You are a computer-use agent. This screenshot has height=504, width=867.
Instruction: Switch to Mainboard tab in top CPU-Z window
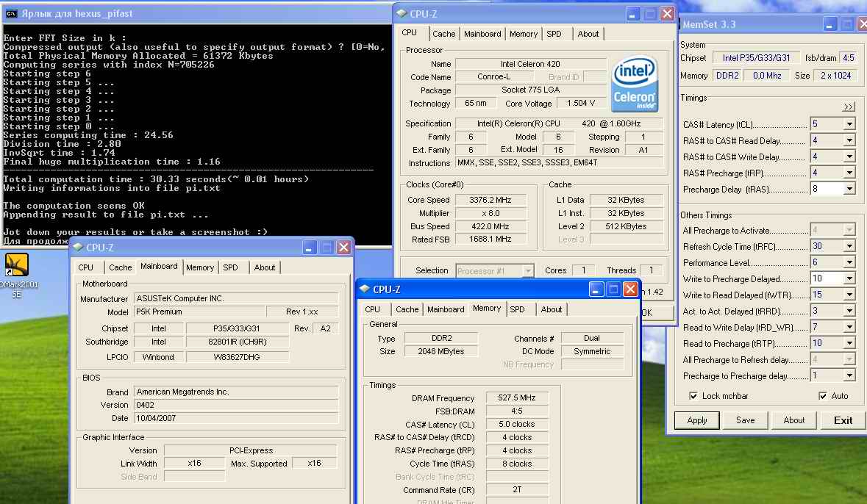point(482,34)
